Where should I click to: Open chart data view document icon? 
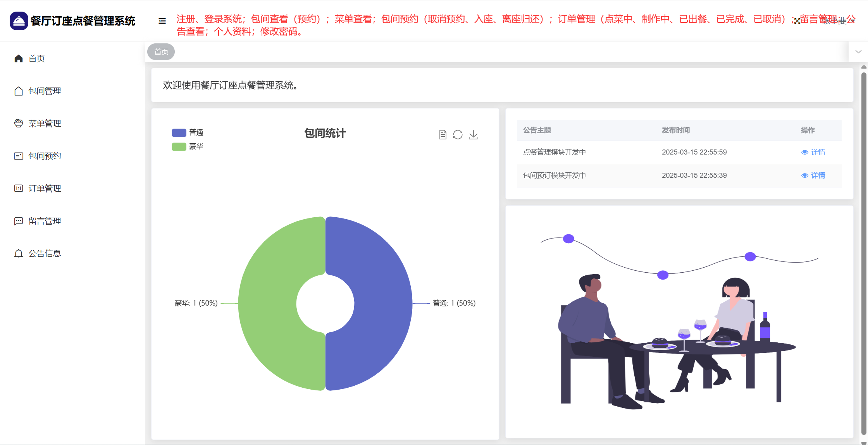click(x=443, y=135)
